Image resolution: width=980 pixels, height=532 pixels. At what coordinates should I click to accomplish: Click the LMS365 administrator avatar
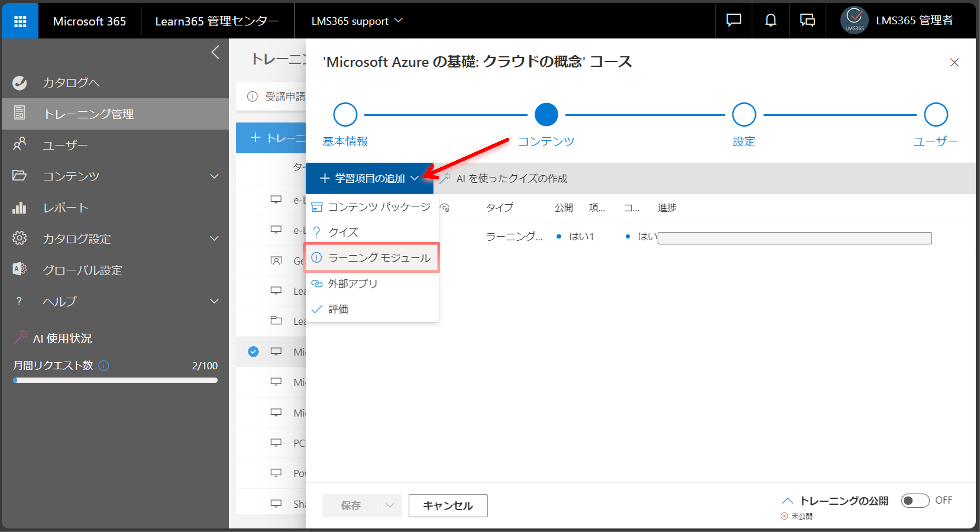click(x=854, y=20)
